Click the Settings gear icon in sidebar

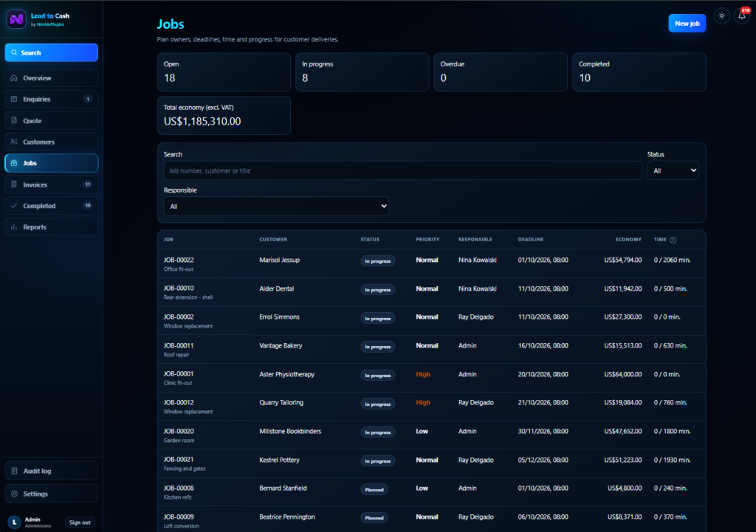15,494
